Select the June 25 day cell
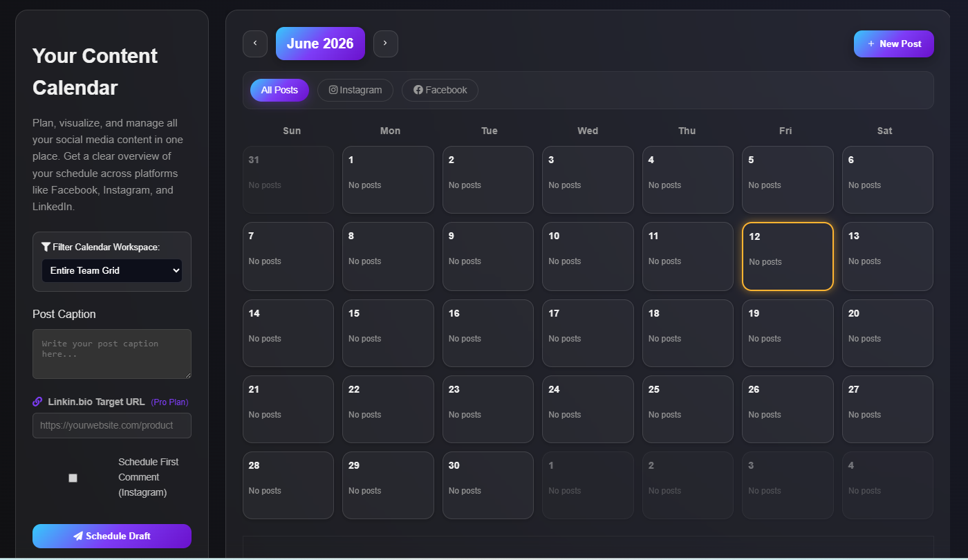The height and width of the screenshot is (560, 968). [688, 409]
